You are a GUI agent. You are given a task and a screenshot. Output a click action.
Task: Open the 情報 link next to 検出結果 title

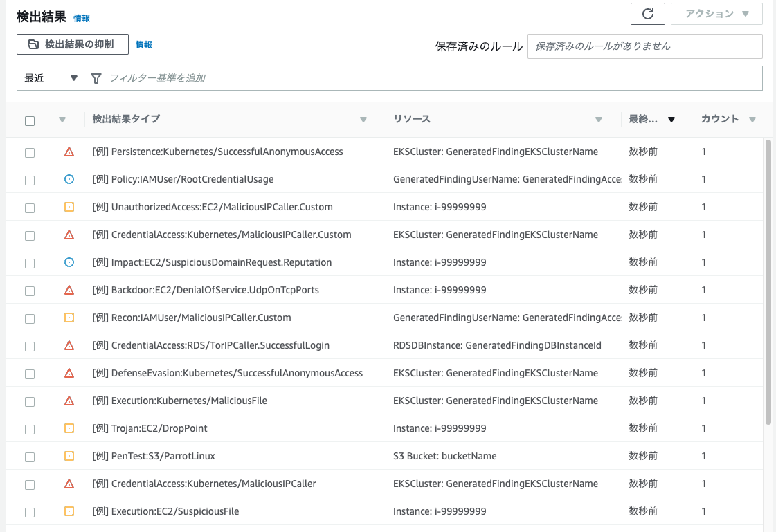click(x=82, y=19)
